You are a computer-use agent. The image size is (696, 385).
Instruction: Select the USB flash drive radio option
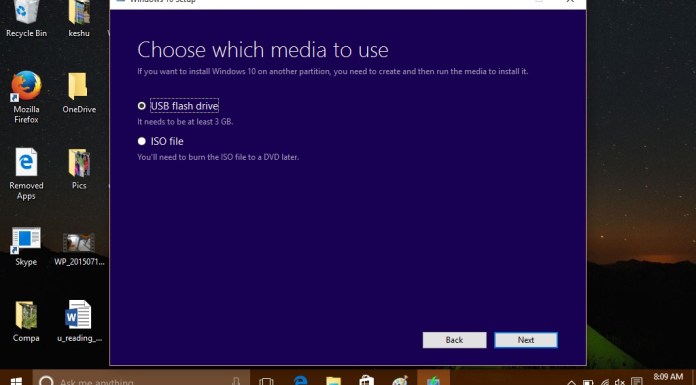pos(142,106)
